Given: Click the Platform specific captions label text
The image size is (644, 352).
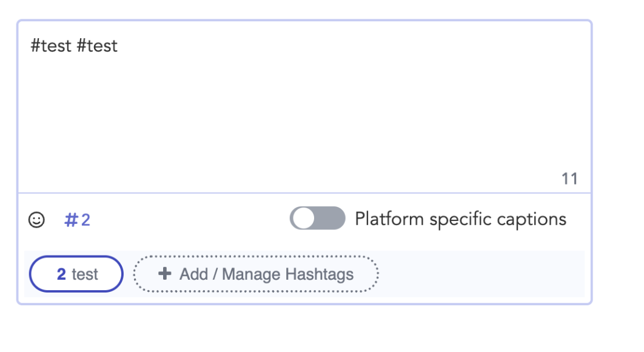Looking at the screenshot, I should [460, 219].
